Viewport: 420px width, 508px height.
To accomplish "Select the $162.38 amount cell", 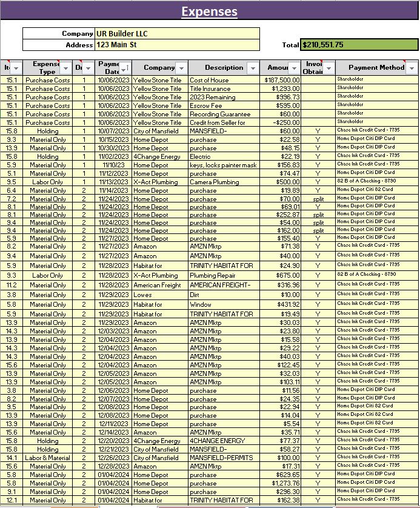I will 281,500.
